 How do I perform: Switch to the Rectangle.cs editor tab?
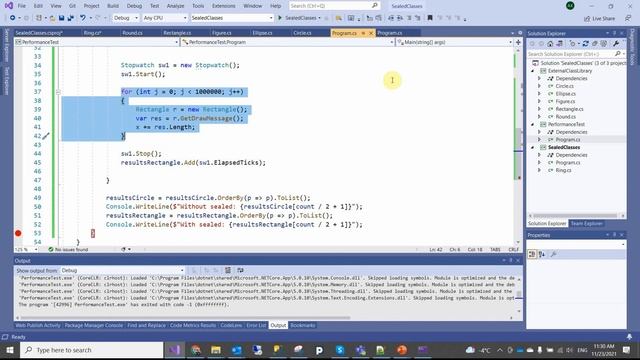[x=177, y=33]
